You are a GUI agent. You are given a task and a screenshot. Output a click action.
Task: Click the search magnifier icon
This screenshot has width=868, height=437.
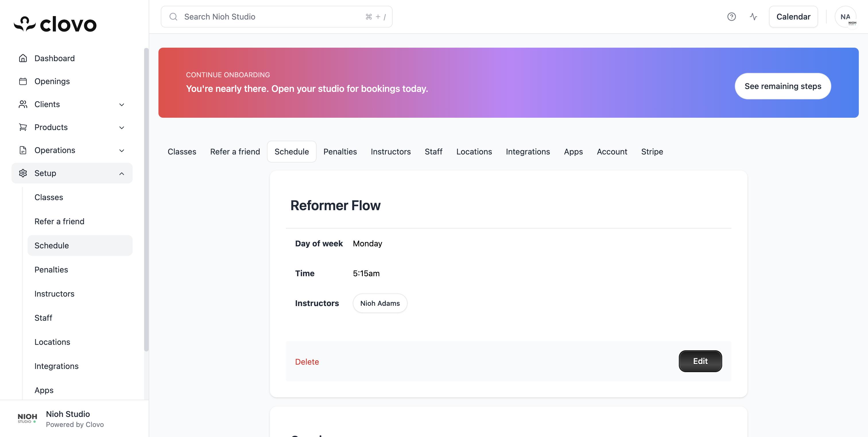(x=173, y=17)
